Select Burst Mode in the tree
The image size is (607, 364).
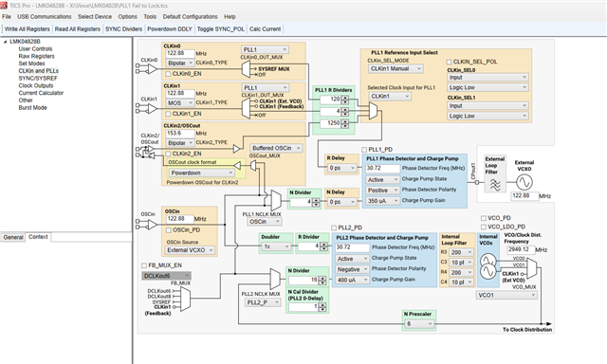pos(33,107)
